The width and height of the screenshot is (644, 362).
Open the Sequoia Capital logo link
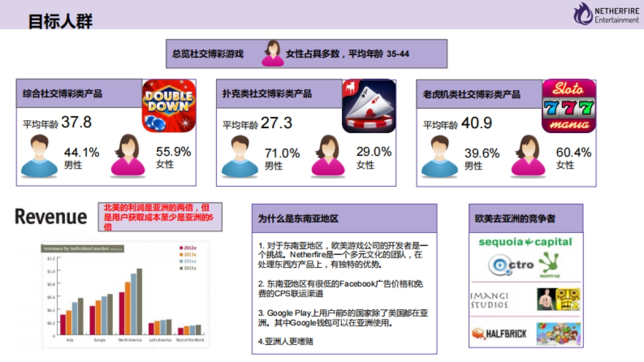[x=525, y=242]
